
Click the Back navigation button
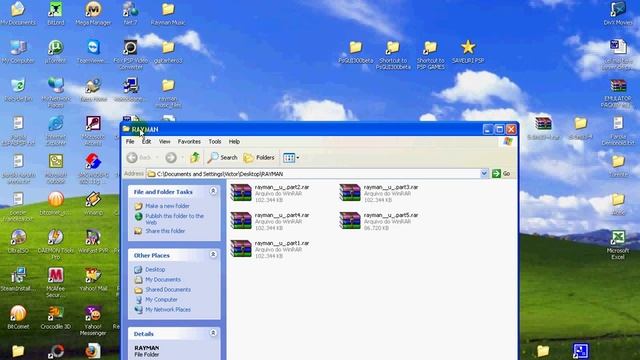click(139, 157)
